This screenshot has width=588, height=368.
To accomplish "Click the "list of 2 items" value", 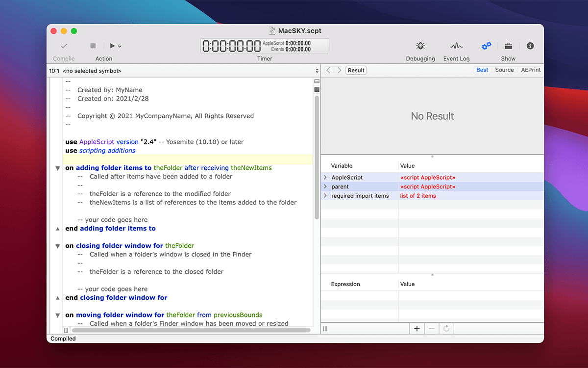I will pyautogui.click(x=418, y=196).
